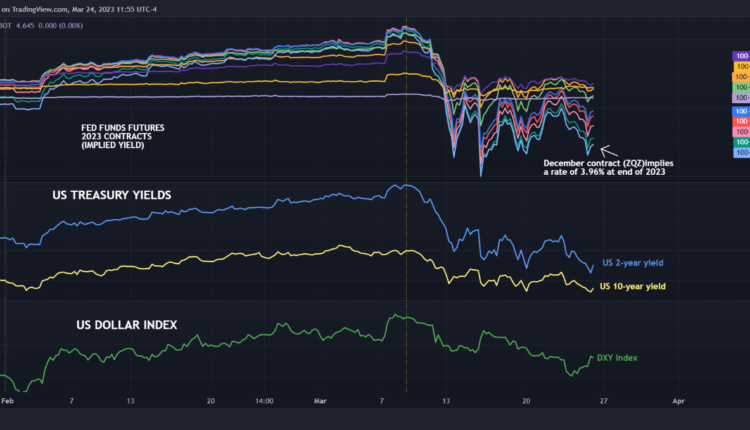Screen dimensions: 750x430
Task: Click the US TREASURY YIELDS heading
Action: pyautogui.click(x=111, y=196)
